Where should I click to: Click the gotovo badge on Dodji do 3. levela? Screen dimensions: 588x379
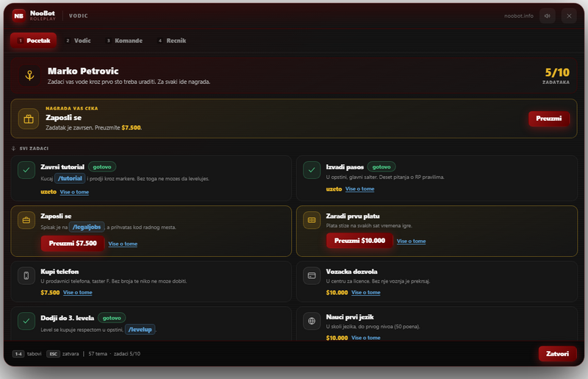pos(112,318)
